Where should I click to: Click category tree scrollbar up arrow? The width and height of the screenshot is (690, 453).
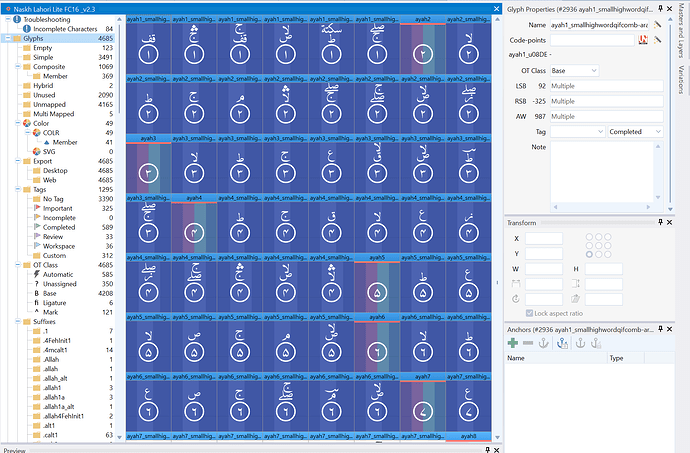[x=119, y=19]
